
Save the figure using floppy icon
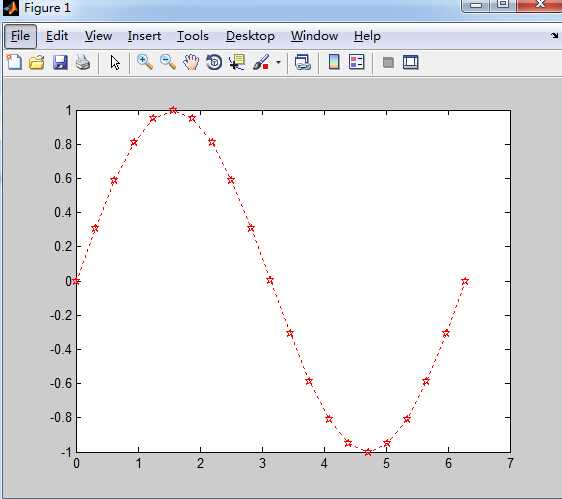click(x=60, y=63)
